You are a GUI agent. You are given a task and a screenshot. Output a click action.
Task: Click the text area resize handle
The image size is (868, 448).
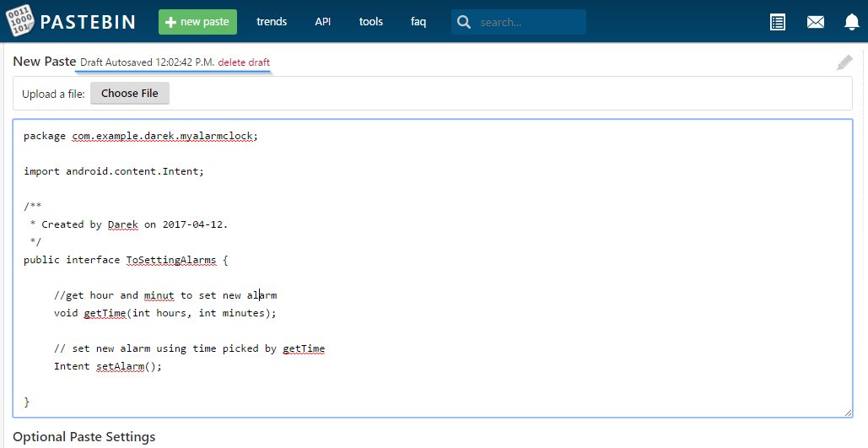848,413
